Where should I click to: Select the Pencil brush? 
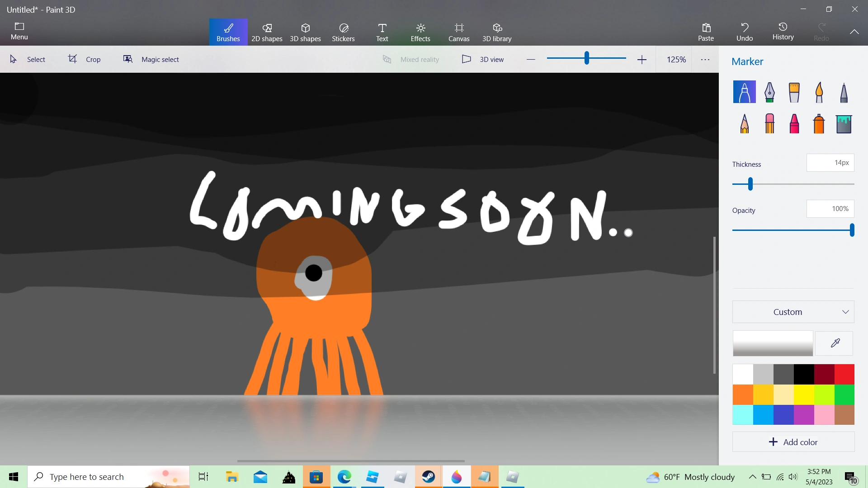[745, 123]
